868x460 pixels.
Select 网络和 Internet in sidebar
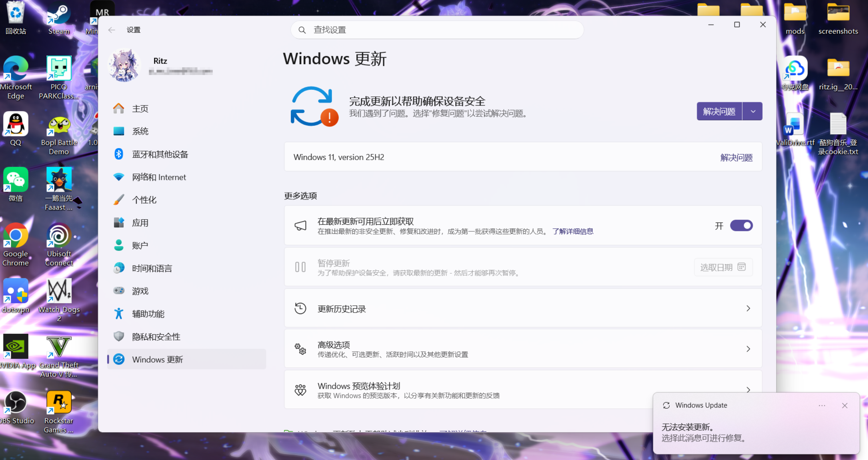(x=186, y=177)
